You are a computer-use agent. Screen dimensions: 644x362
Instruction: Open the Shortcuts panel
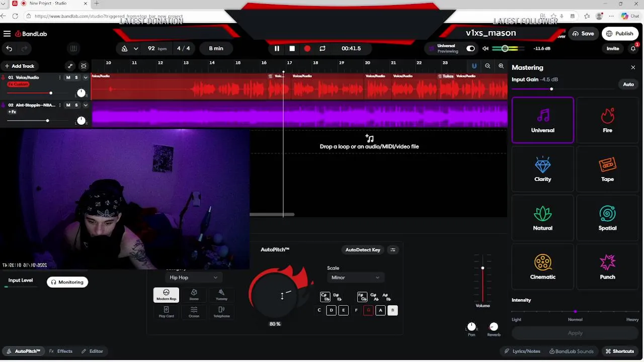pyautogui.click(x=620, y=351)
